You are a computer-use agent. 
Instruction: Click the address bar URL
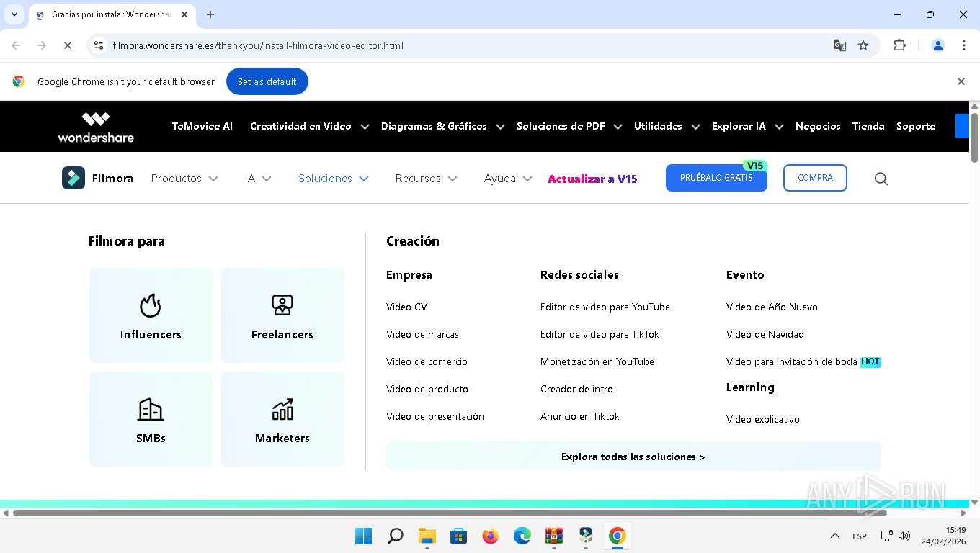[258, 45]
